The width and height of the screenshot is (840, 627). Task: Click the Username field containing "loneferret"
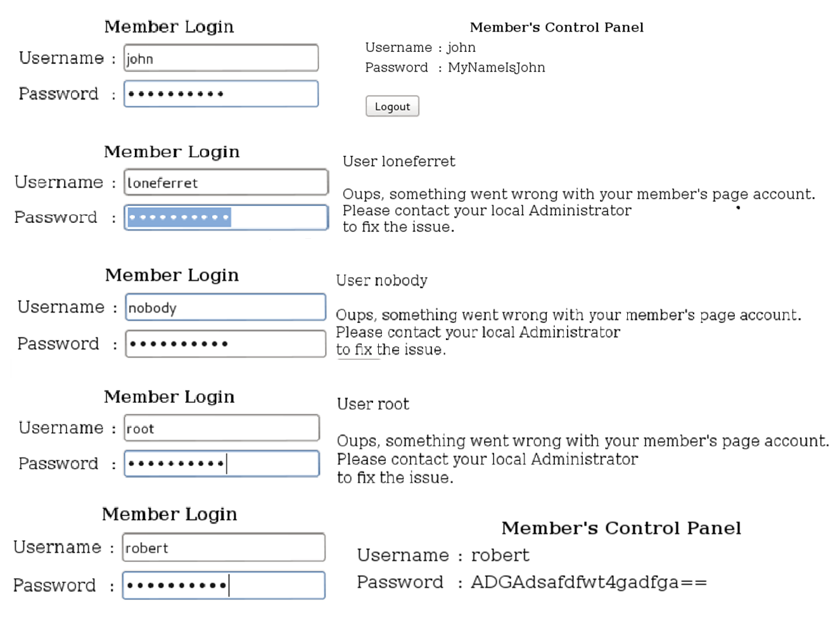[x=226, y=182]
